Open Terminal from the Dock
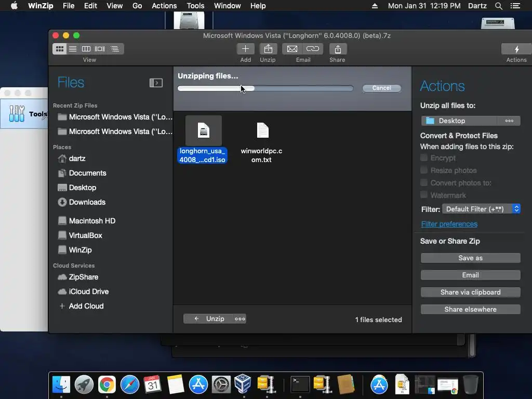The image size is (532, 399). 300,384
